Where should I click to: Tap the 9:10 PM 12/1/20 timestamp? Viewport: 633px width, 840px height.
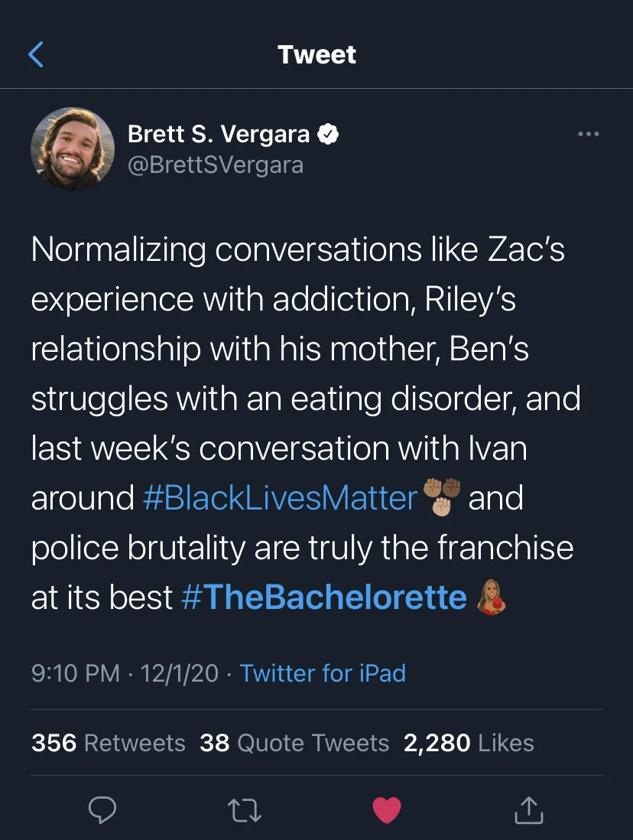coord(125,673)
